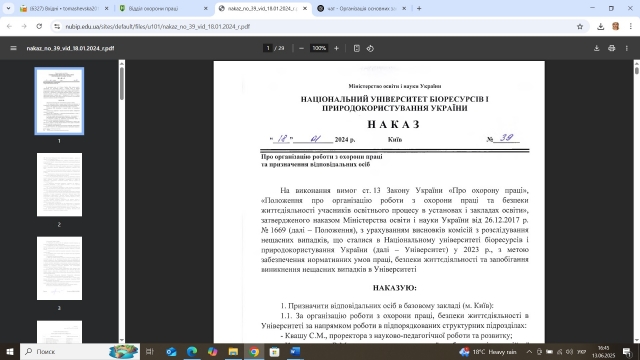Click the nubip.edu.ua address bar URL
Viewport: 640px width, 360px height.
click(158, 27)
